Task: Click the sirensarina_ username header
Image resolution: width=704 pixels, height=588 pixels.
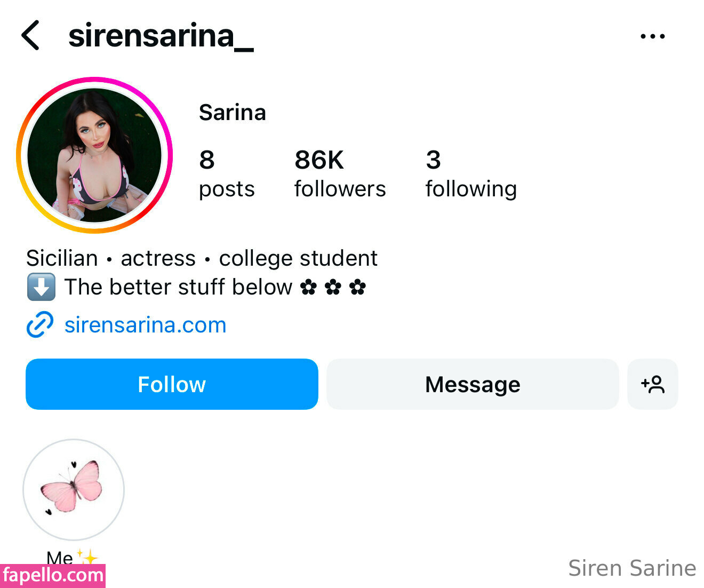Action: (161, 36)
